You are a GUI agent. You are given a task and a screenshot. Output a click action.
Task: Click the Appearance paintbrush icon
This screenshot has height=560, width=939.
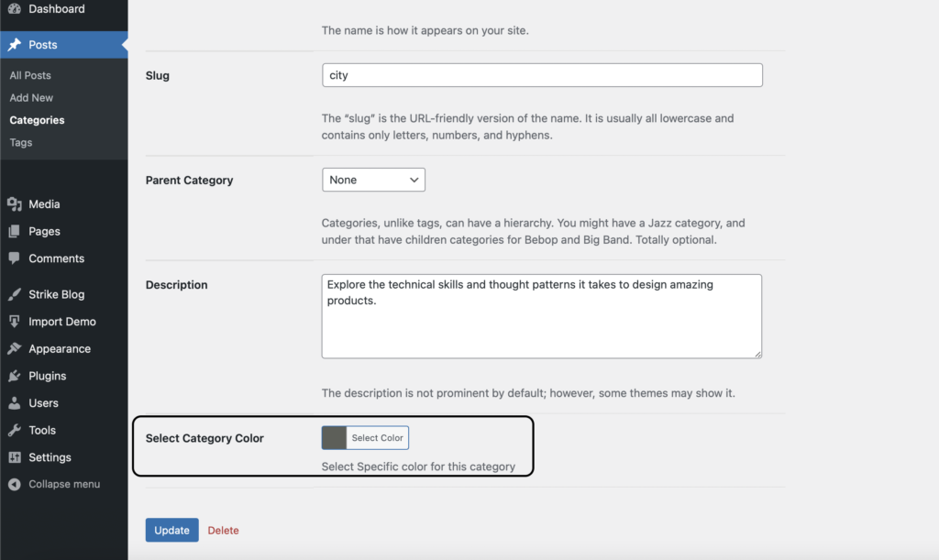tap(14, 349)
